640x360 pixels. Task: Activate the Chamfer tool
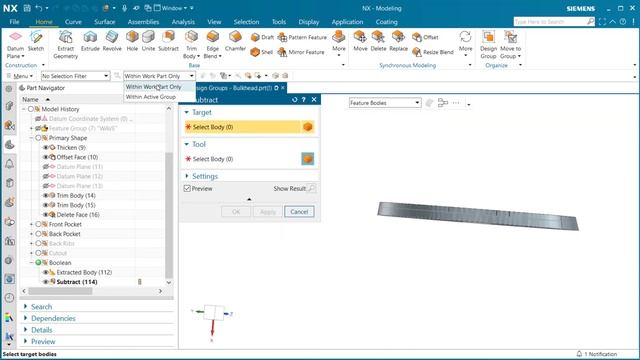pyautogui.click(x=235, y=41)
